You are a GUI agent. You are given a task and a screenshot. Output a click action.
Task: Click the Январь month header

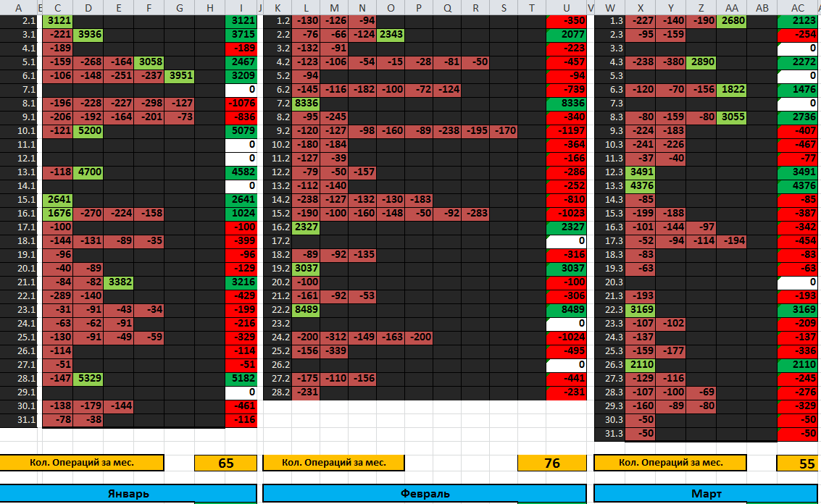pyautogui.click(x=128, y=493)
